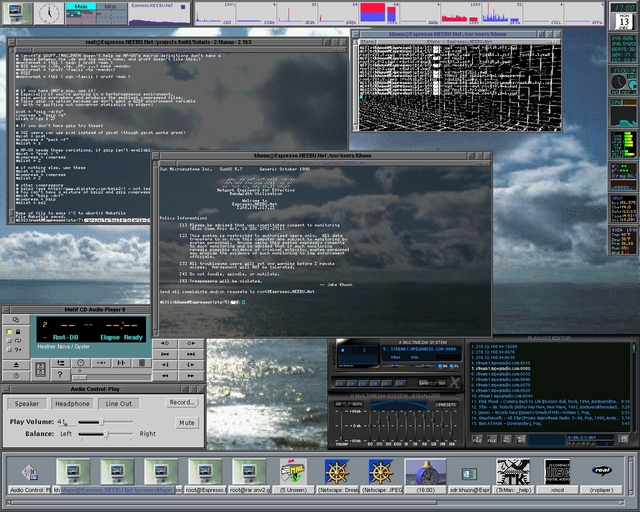This screenshot has width=640, height=512.
Task: Click the remove FILE button in Playlist Editor
Action: (x=492, y=439)
